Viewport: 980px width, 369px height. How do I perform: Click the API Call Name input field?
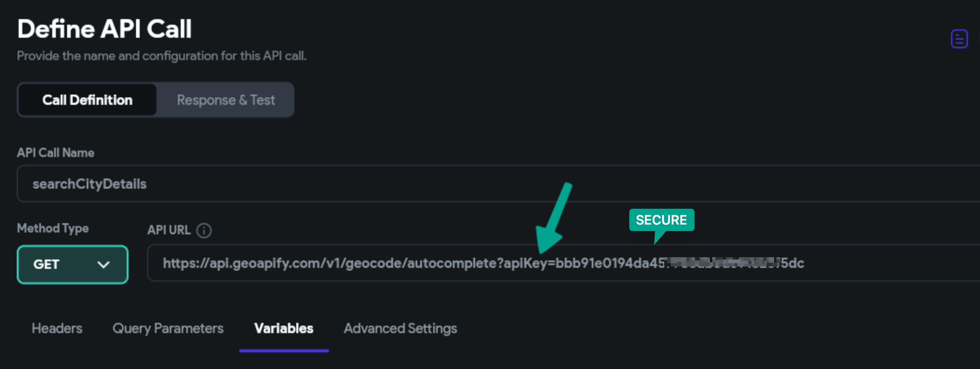[x=498, y=184]
